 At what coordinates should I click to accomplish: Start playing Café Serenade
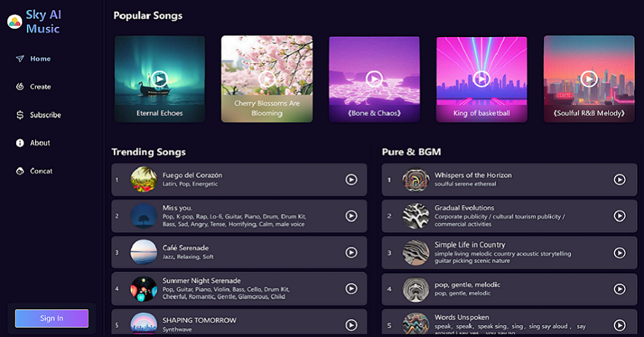click(351, 252)
